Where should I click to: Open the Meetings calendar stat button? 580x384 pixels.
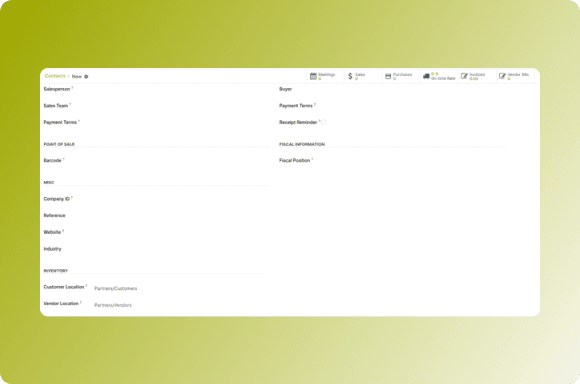(x=325, y=76)
